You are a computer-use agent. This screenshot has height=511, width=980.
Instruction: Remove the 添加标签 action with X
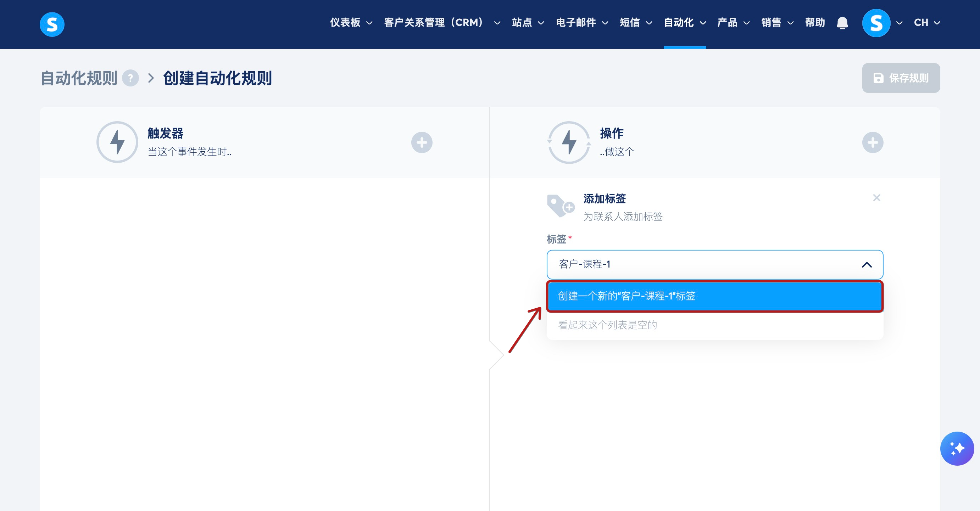point(876,198)
